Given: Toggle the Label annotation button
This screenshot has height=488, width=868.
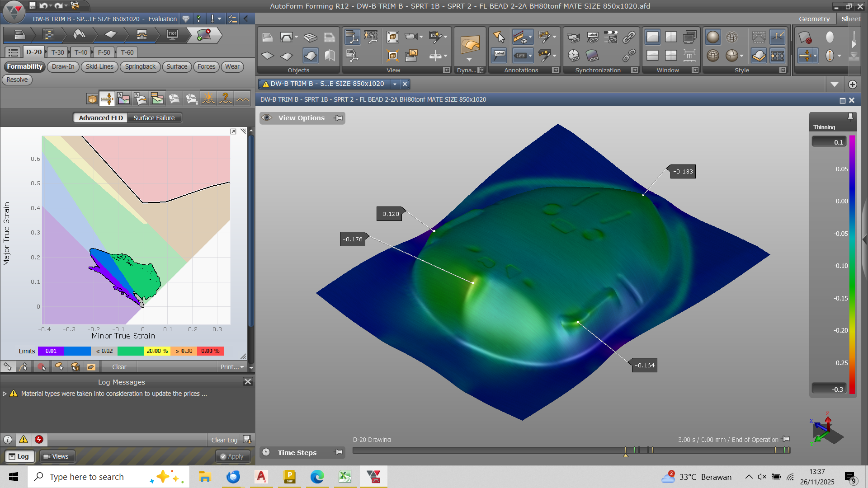Looking at the screenshot, I should coord(499,56).
